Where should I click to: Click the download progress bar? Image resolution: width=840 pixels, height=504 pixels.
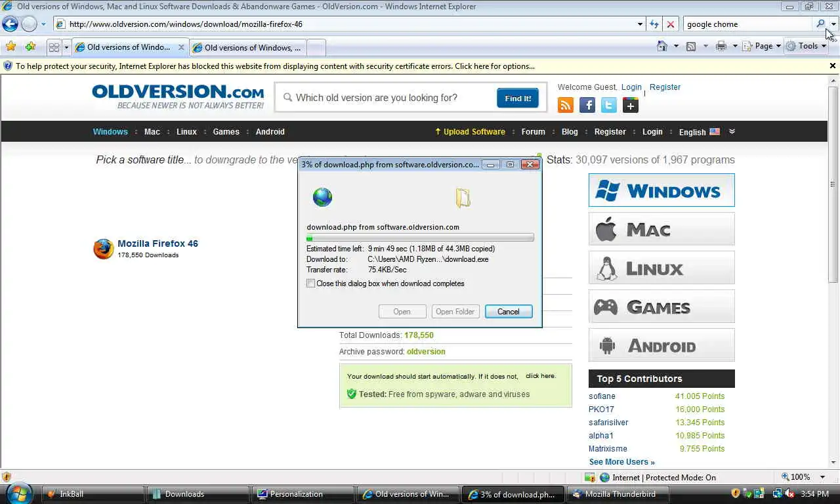pyautogui.click(x=420, y=238)
